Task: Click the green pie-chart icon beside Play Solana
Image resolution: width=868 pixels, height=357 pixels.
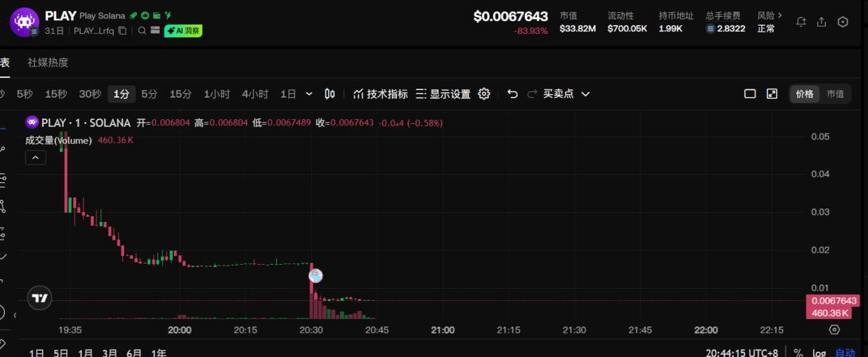Action: click(x=145, y=16)
